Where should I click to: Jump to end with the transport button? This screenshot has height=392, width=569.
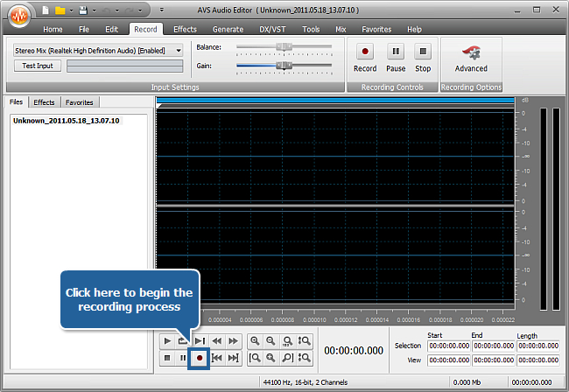234,358
